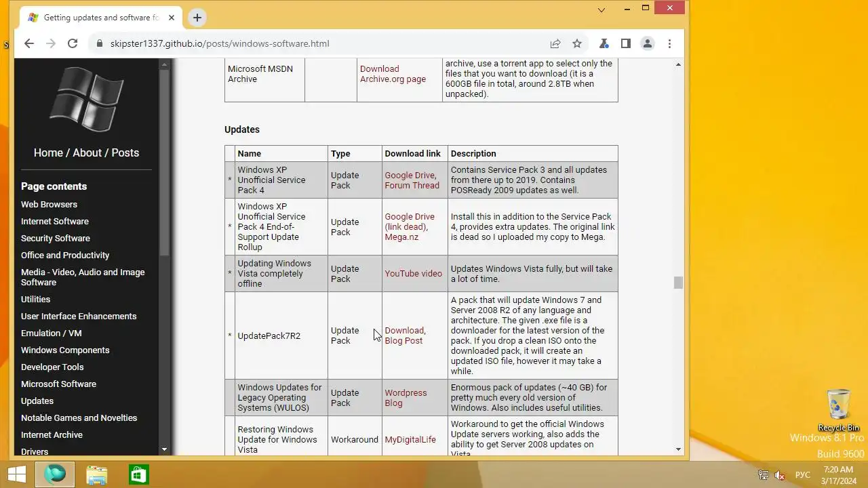This screenshot has height=488, width=868.
Task: Navigate to Updates in sidebar contents
Action: [x=37, y=401]
